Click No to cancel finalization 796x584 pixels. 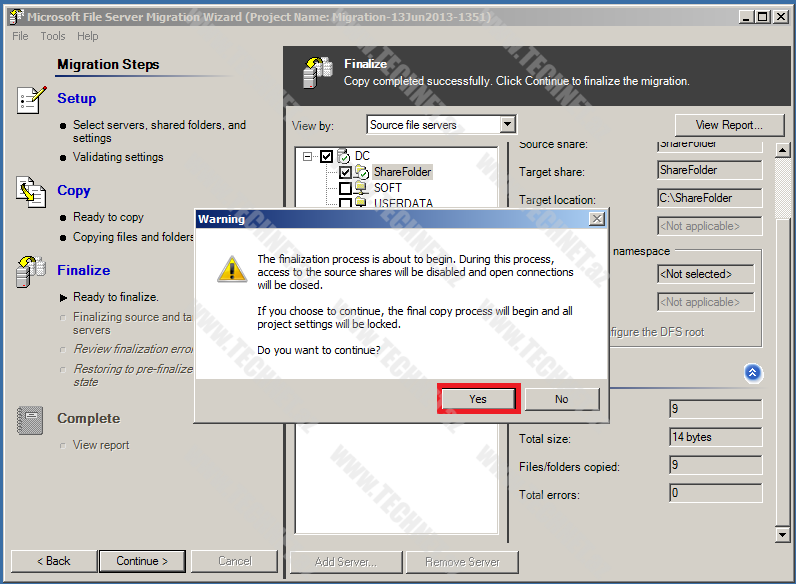(x=561, y=399)
